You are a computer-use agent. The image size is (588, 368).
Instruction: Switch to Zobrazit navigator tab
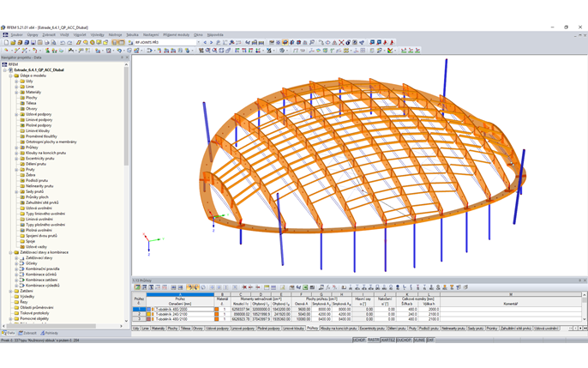[x=27, y=333]
